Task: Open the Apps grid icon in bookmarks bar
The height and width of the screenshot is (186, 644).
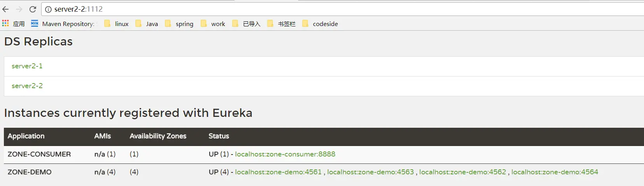Action: [x=5, y=23]
